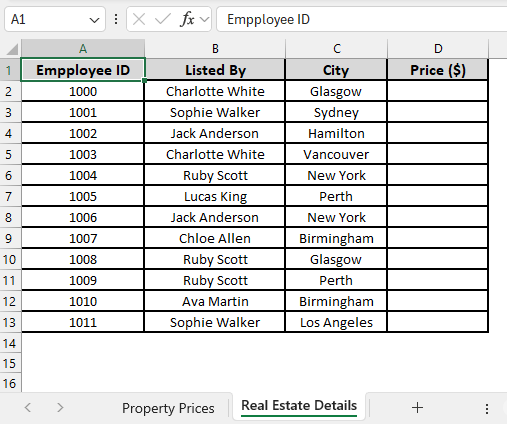This screenshot has height=424, width=507.
Task: Add a new sheet with plus icon
Action: click(x=417, y=408)
